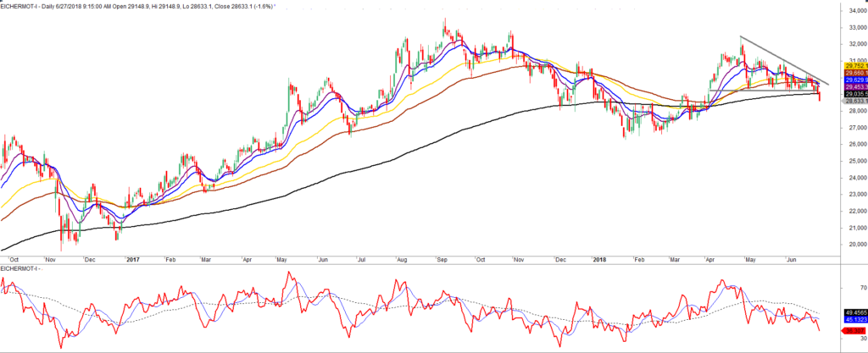Screen dimensions: 868x353
Task: Click the 26,000 price axis label
Action: point(856,144)
